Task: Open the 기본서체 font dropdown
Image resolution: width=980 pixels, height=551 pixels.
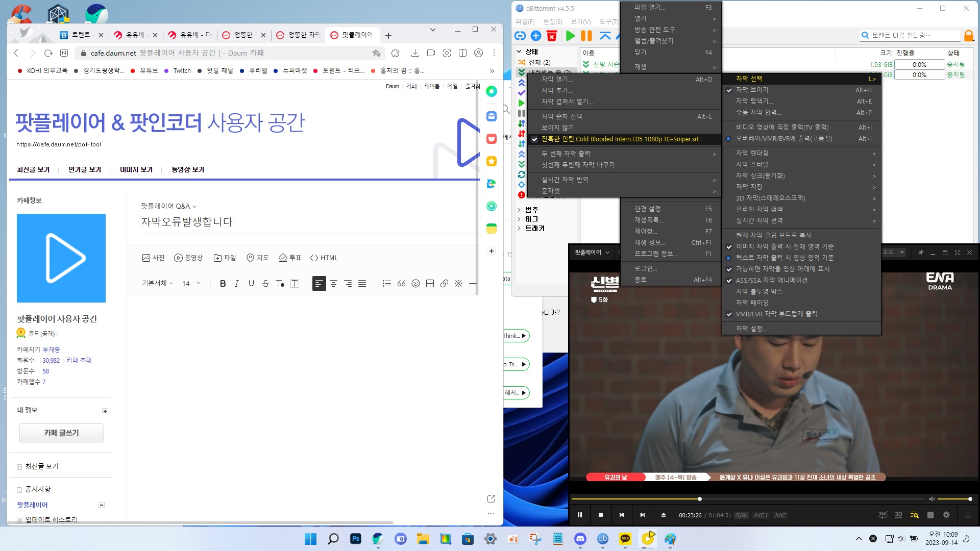Action: (157, 283)
